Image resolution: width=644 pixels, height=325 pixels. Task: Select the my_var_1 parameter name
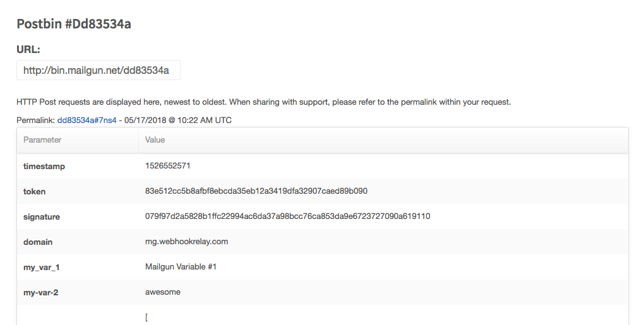pos(42,267)
